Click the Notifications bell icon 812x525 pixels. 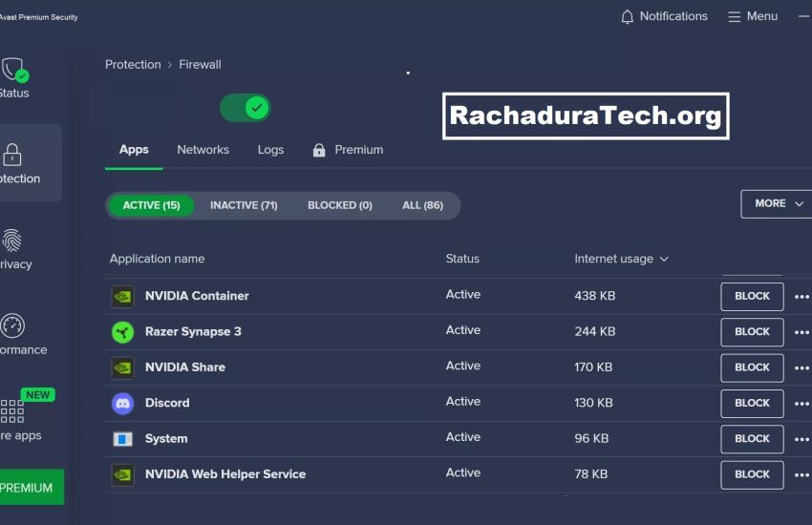tap(627, 17)
